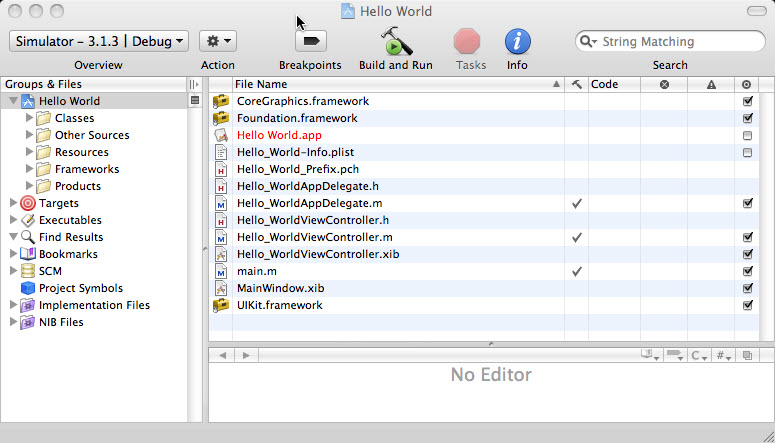Open the search options magnifier dropdown
775x443 pixels.
coord(589,42)
